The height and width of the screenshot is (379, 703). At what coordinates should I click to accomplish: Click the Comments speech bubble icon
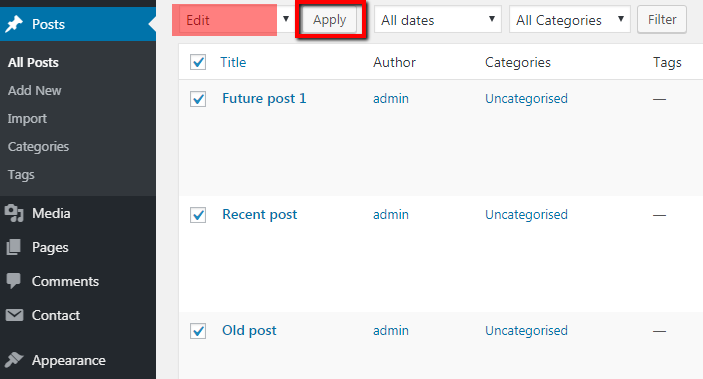click(13, 281)
